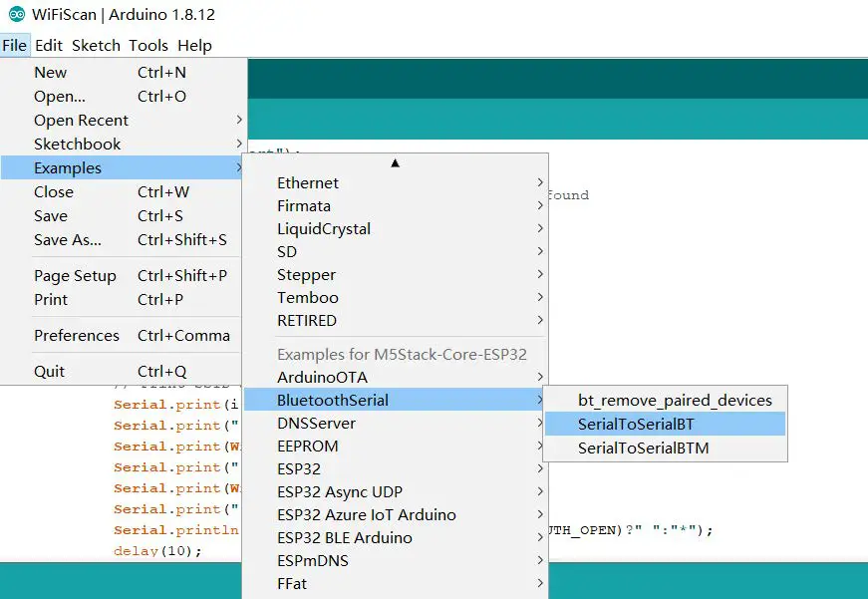Select Open... in the File menu

(122, 97)
